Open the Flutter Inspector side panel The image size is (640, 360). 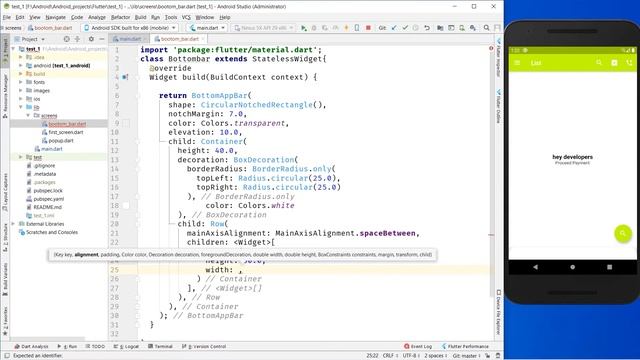(498, 57)
